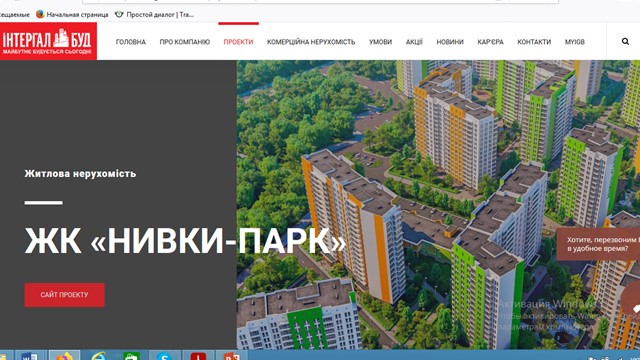Click the Firefox icon of Начальная страница bookmark
Viewport: 640px width, 360px height.
coord(40,14)
